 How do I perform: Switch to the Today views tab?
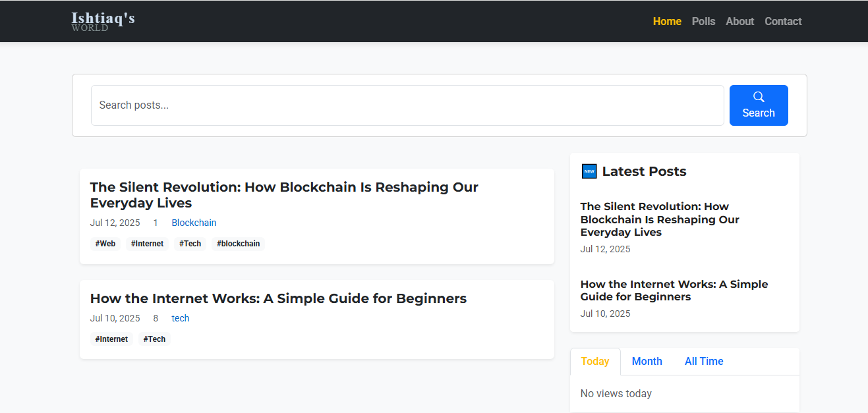(594, 361)
